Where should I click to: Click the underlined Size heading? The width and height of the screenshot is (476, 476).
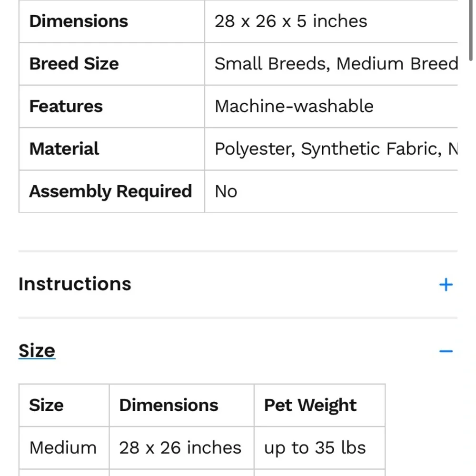37,351
